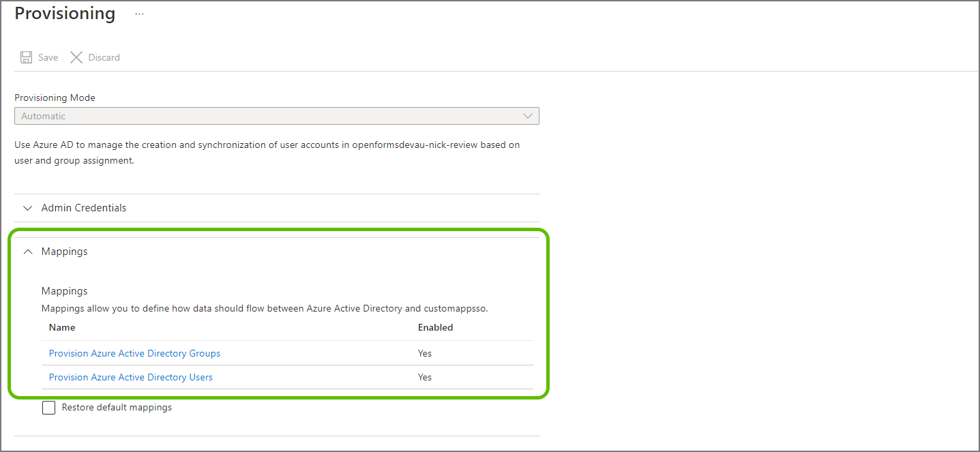Collapse the Mappings section header label
Viewport: 980px width, 452px height.
pos(65,252)
